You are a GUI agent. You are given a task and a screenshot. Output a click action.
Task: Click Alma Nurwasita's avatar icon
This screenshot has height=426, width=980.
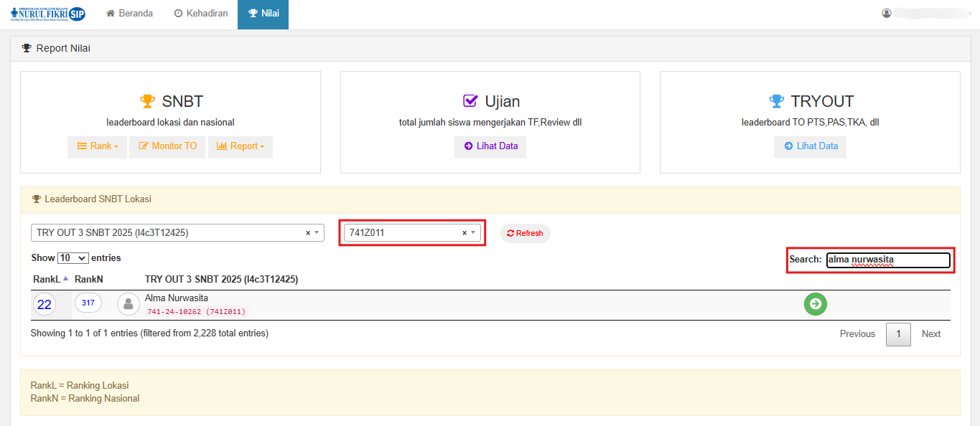coord(128,304)
